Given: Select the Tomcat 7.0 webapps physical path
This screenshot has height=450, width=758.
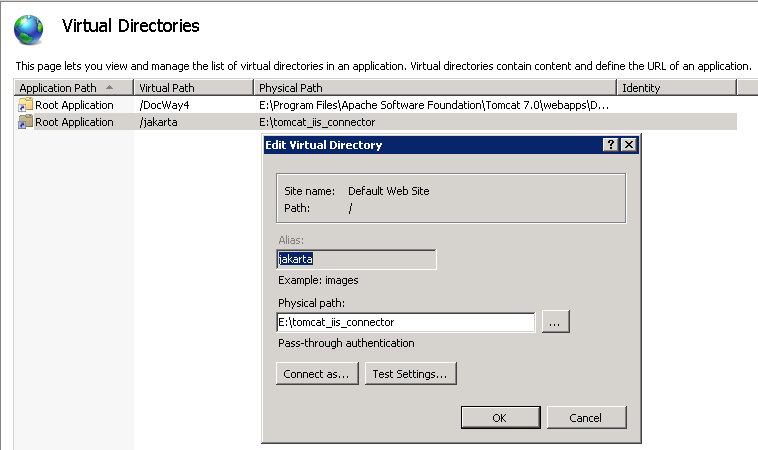Looking at the screenshot, I should click(434, 105).
